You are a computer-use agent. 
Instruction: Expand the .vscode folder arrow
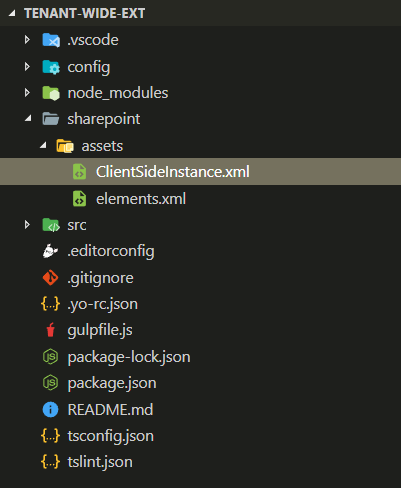coord(27,40)
